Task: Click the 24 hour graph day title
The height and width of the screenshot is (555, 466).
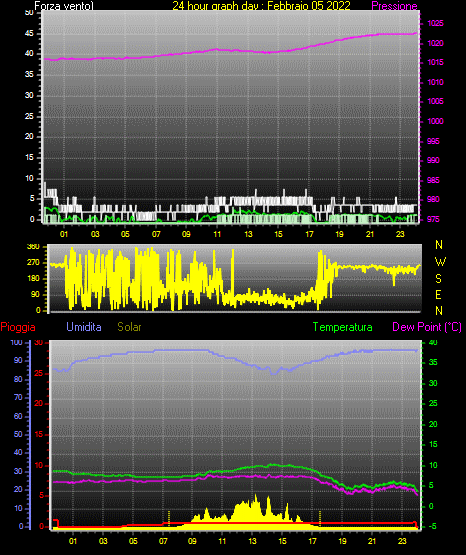Action: point(261,6)
